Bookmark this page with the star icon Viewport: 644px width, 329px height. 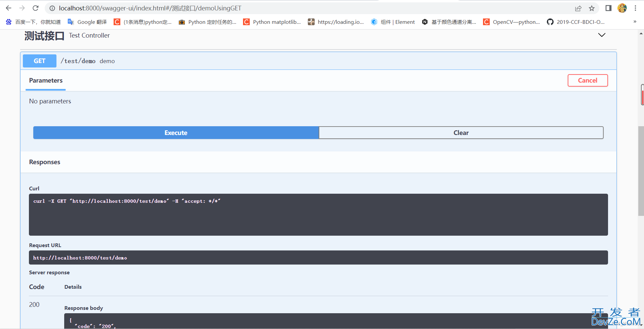point(592,8)
